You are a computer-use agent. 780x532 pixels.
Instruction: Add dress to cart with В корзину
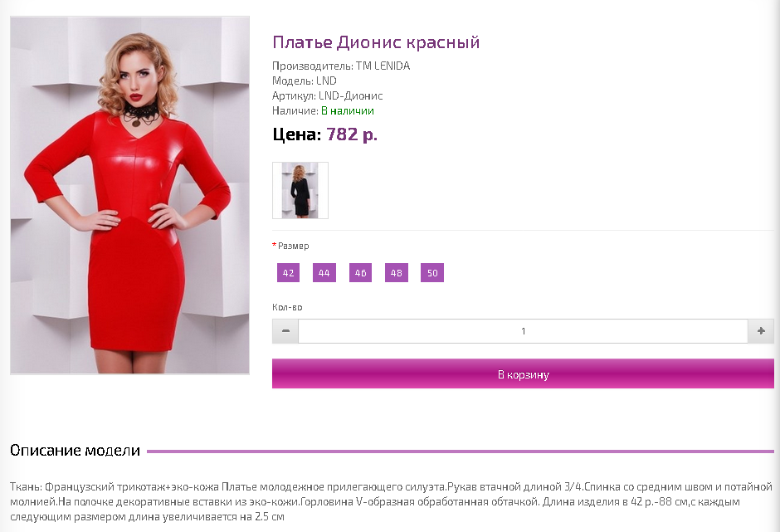point(523,373)
